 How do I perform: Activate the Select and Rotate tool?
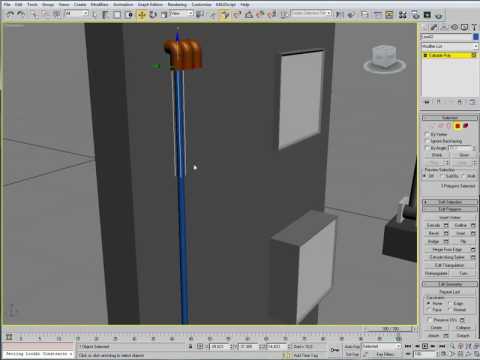153,15
